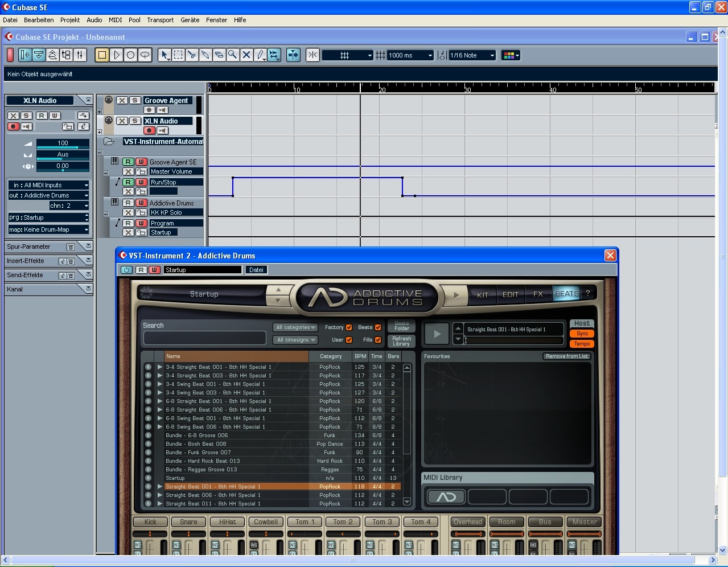Toggle Autoscroll button in toolbar
Image resolution: width=728 pixels, height=567 pixels.
(293, 55)
